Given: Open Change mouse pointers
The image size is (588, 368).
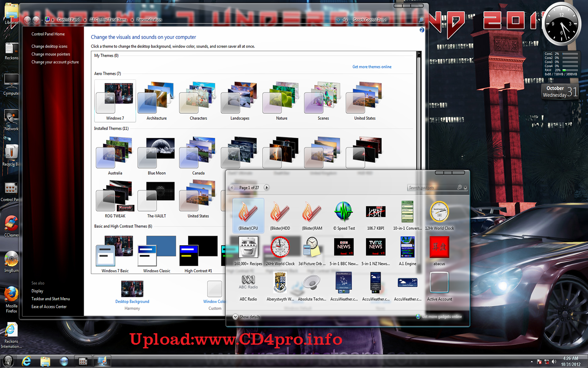Looking at the screenshot, I should [x=51, y=54].
